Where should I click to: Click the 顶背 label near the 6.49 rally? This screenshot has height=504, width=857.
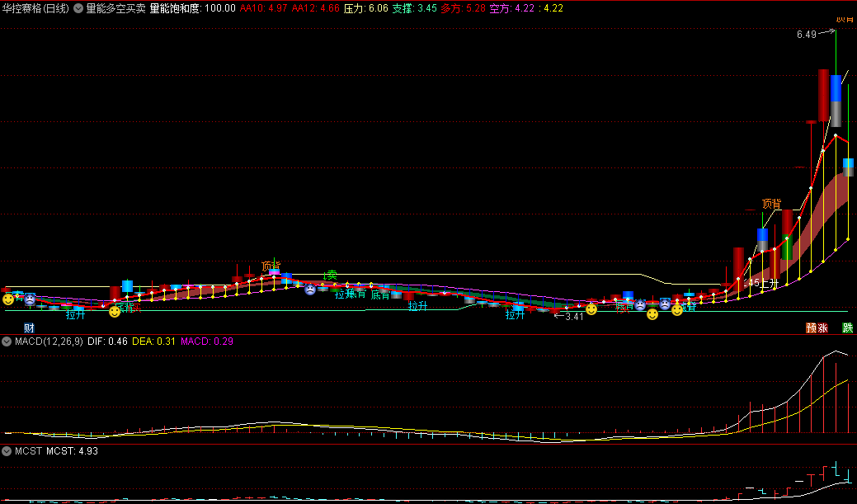(x=772, y=204)
